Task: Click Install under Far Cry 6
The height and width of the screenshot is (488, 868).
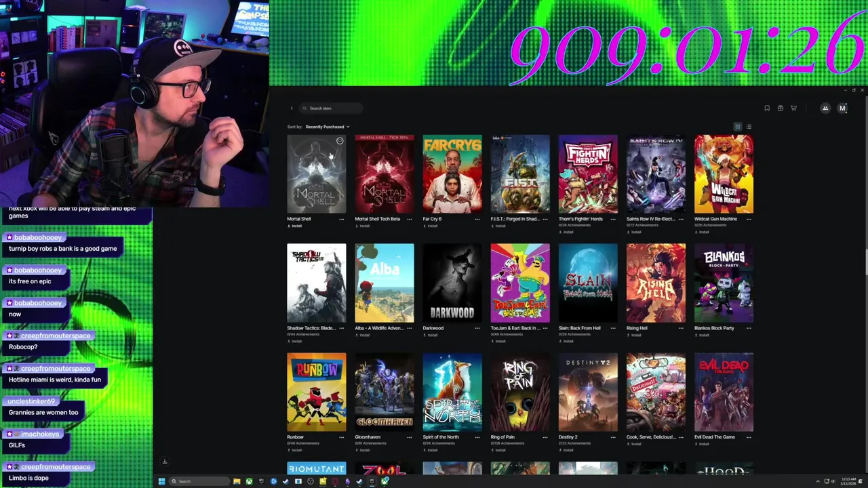Action: click(431, 226)
